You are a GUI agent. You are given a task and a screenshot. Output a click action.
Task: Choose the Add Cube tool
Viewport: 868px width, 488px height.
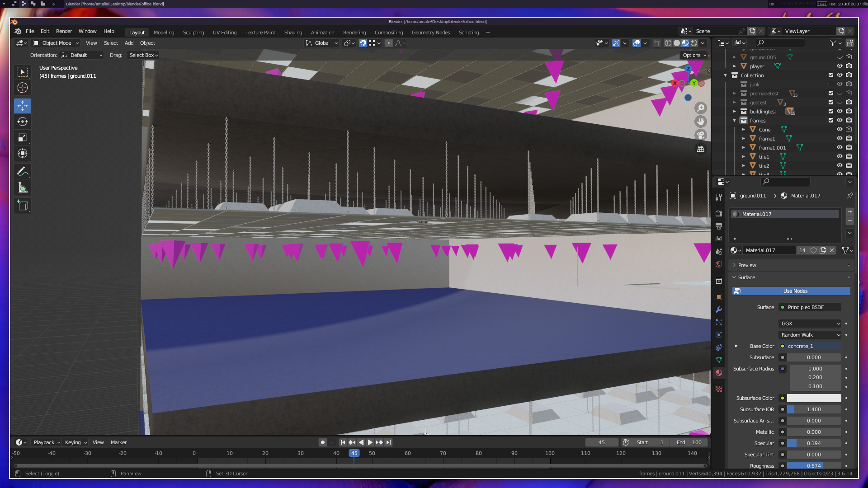tap(23, 206)
